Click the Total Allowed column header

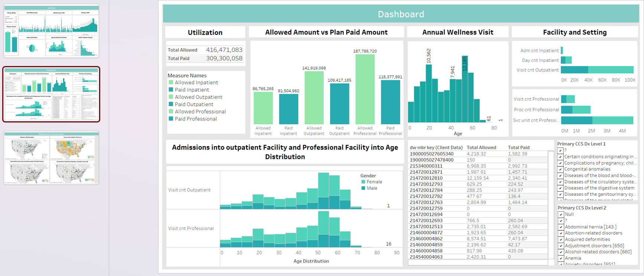(481, 148)
